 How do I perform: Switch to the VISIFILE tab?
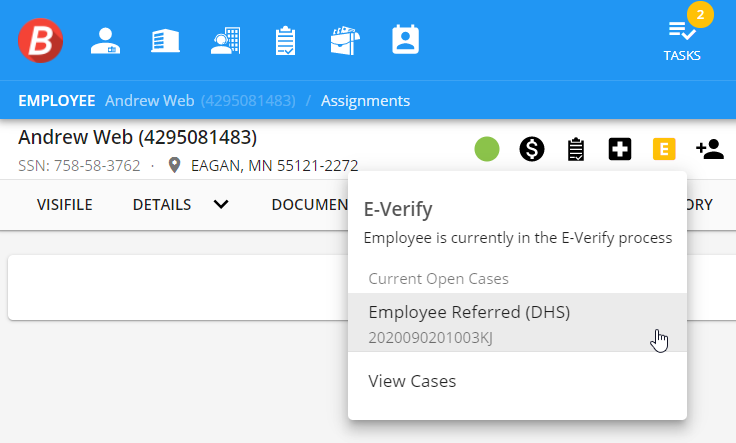[x=65, y=205]
